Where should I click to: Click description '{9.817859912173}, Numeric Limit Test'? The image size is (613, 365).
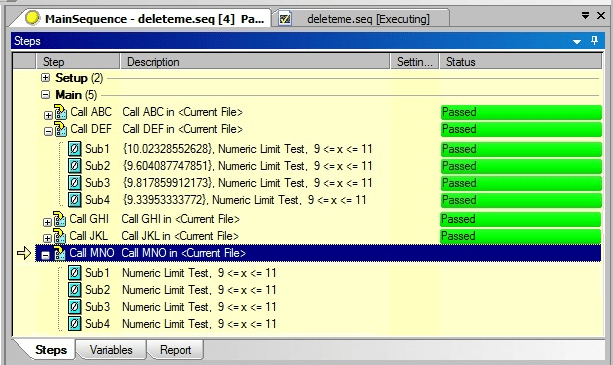(x=247, y=182)
